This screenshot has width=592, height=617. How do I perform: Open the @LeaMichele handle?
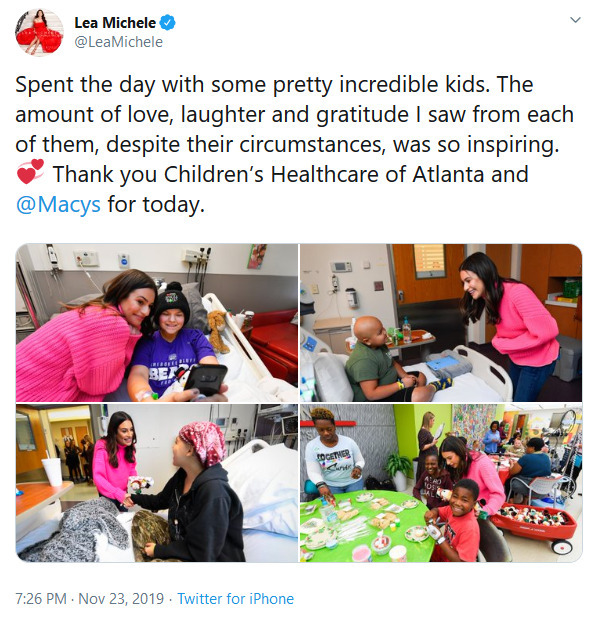(118, 42)
